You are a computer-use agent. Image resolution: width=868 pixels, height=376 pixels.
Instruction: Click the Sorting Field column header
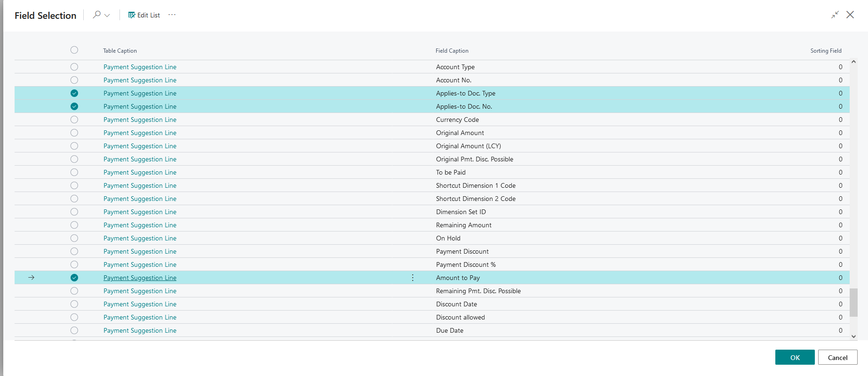(826, 51)
